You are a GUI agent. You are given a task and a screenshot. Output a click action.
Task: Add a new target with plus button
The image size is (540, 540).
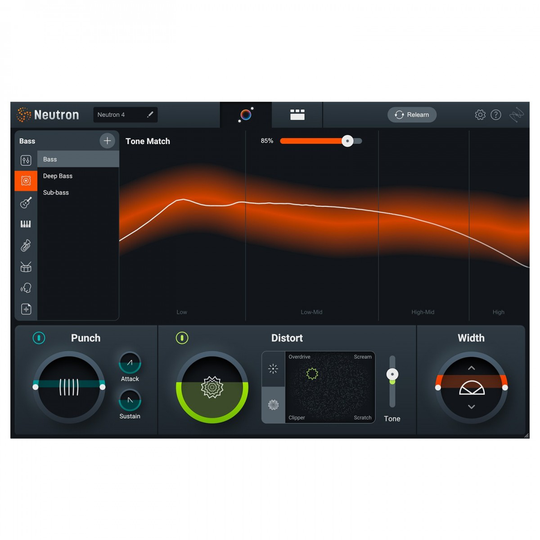tap(107, 141)
